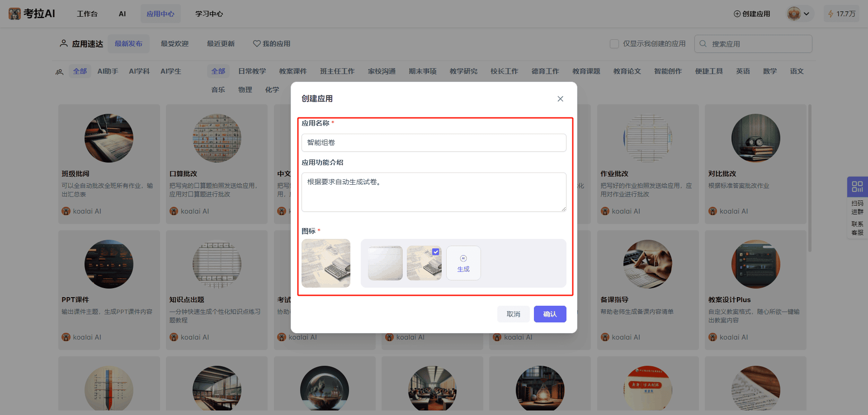Select the first 全部 role filter

click(x=80, y=71)
